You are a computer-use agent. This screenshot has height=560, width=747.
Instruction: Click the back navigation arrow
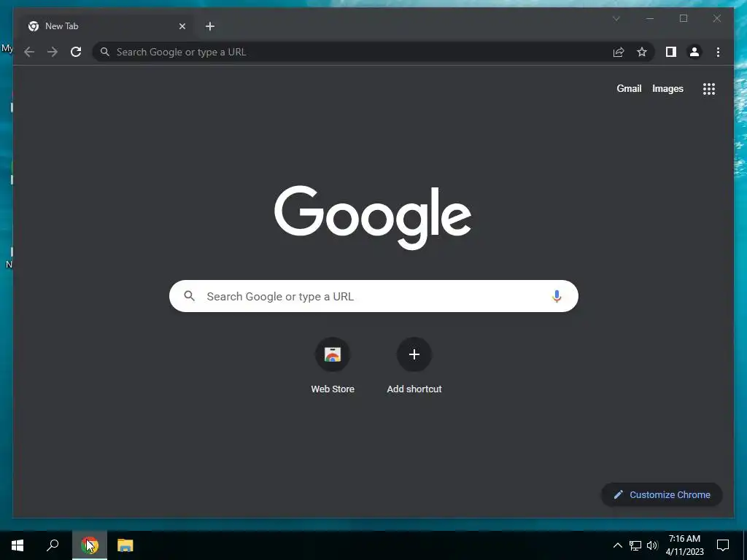click(x=29, y=52)
